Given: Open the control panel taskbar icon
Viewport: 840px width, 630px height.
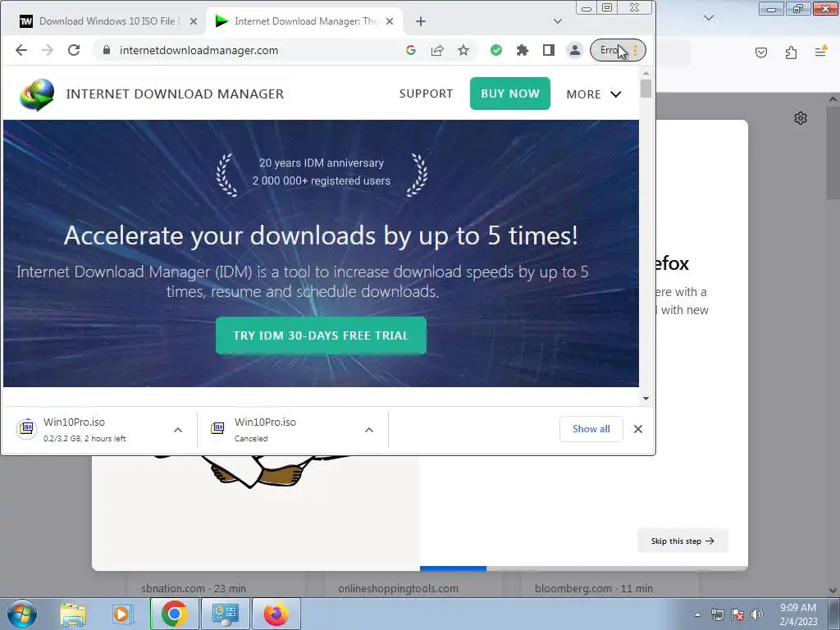Looking at the screenshot, I should (225, 614).
